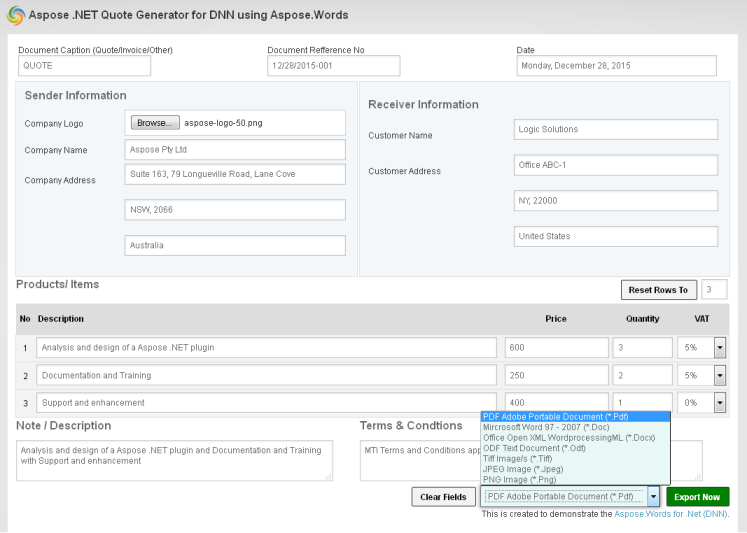Click the aspose-logo-50.png file name
Image resolution: width=747 pixels, height=533 pixels.
click(x=223, y=123)
